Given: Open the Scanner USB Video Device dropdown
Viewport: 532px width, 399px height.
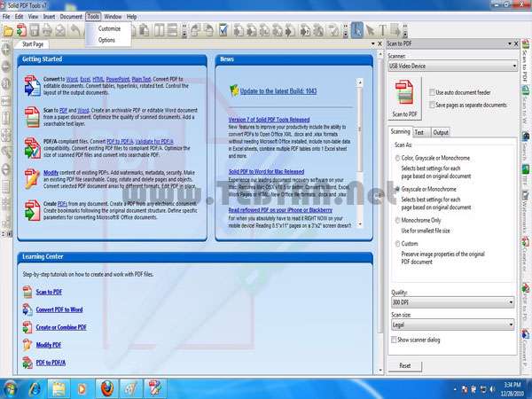Looking at the screenshot, I should click(452, 66).
